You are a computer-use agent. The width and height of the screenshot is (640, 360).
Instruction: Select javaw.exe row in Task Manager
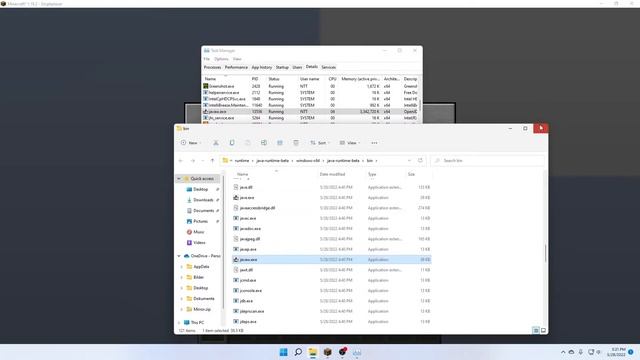(311, 111)
